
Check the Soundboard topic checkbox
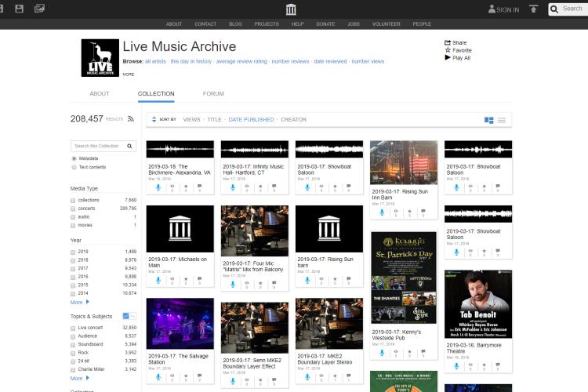pos(73,345)
